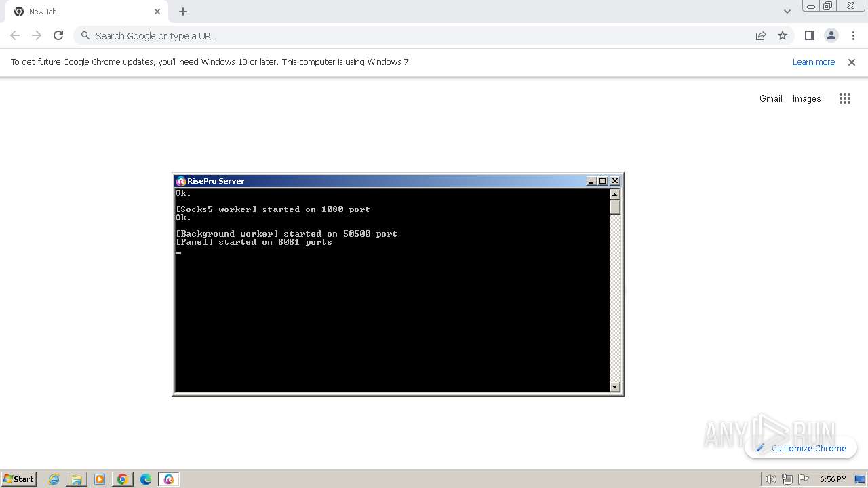Click the Chrome back arrow

[x=15, y=35]
